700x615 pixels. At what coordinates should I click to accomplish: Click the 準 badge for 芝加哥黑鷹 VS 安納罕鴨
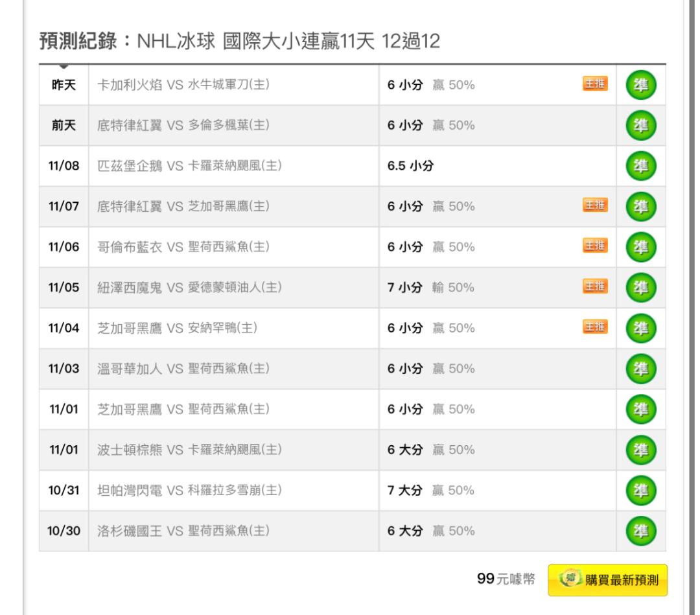640,328
